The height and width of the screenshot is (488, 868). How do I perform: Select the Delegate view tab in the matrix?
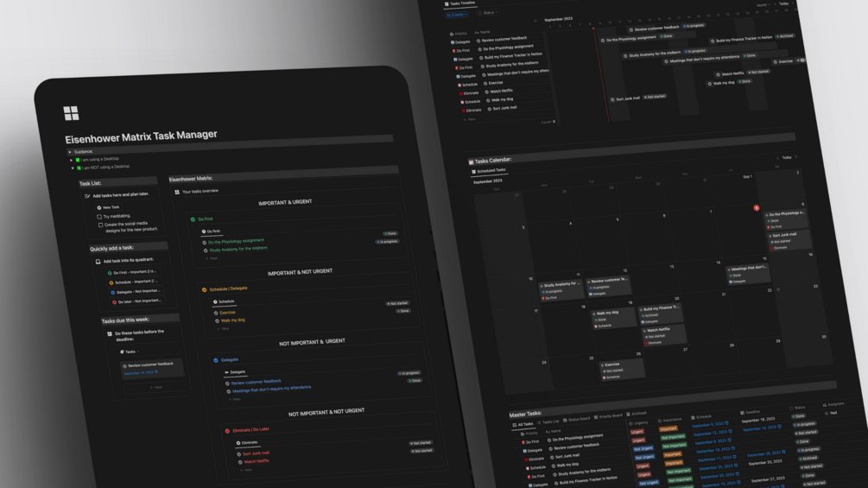click(x=235, y=372)
